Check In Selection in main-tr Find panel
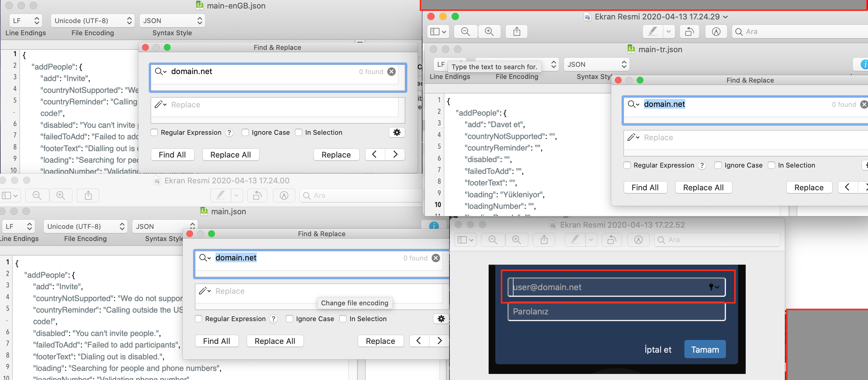The height and width of the screenshot is (380, 868). pos(771,165)
